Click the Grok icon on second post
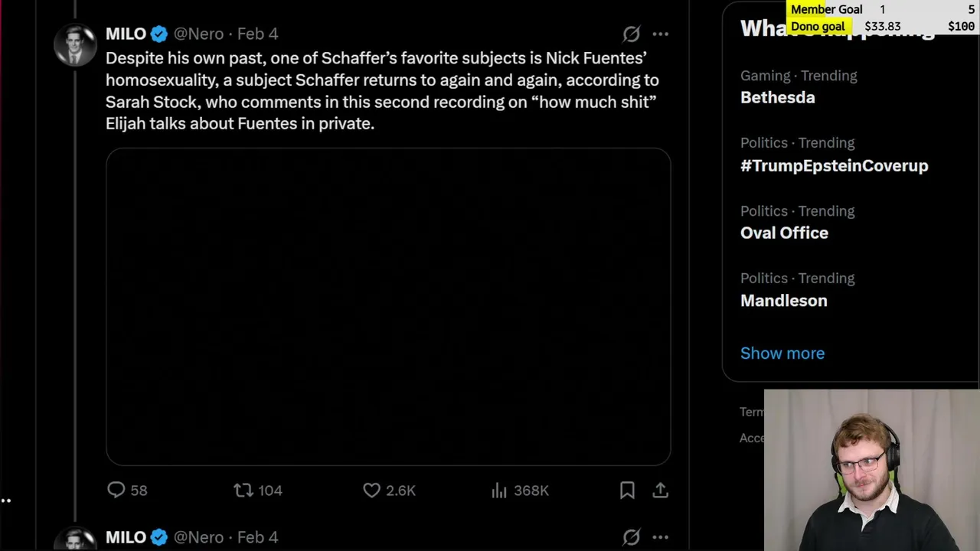980x551 pixels. click(631, 537)
